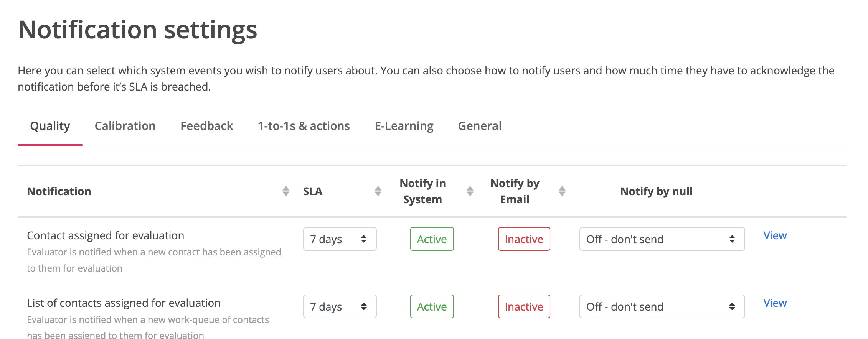Click View link for List of contacts
Screen dimensions: 868x339
tap(775, 303)
